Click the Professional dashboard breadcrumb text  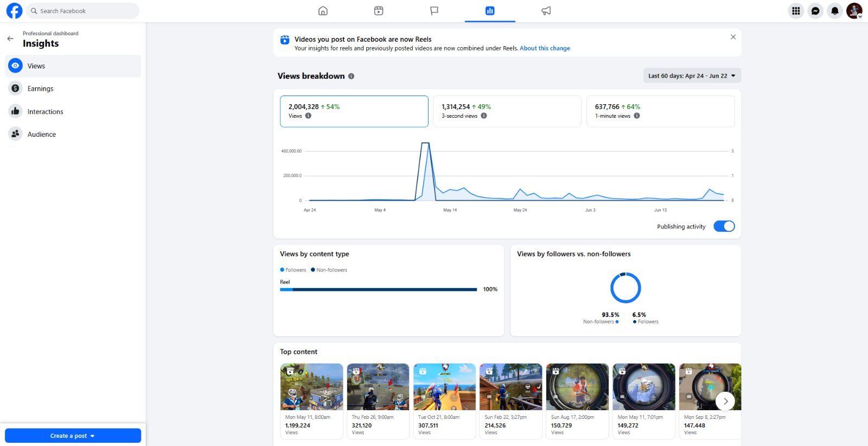50,34
